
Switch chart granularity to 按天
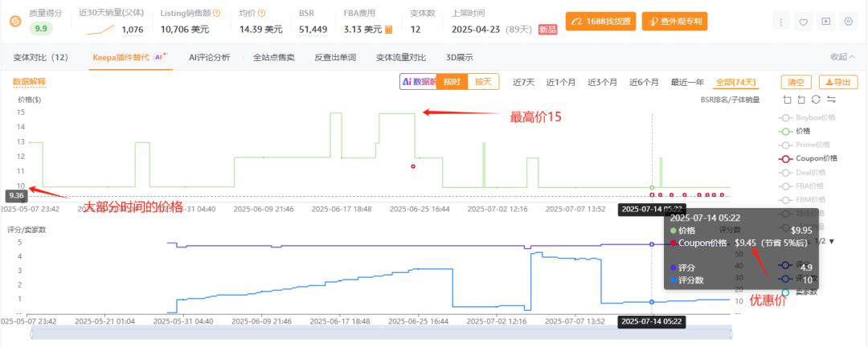pos(483,82)
